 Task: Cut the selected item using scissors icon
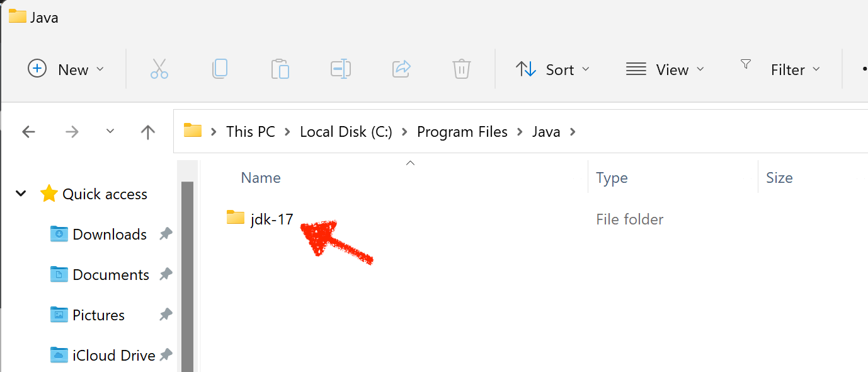tap(159, 69)
